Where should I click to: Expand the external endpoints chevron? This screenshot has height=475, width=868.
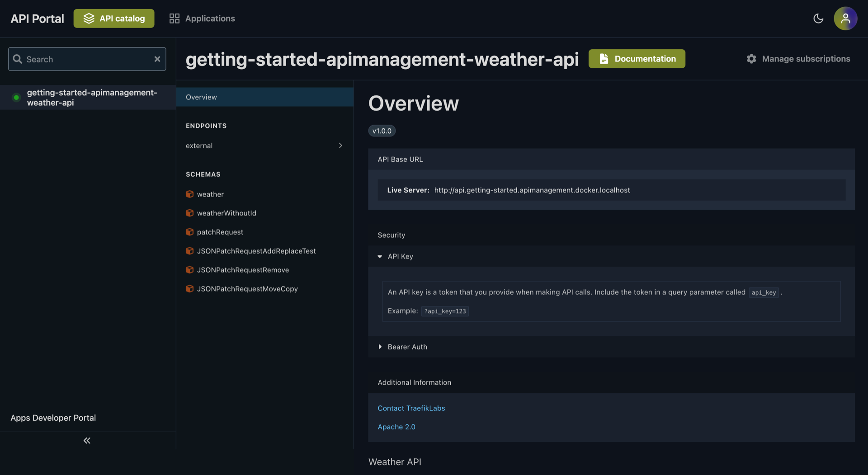(340, 146)
